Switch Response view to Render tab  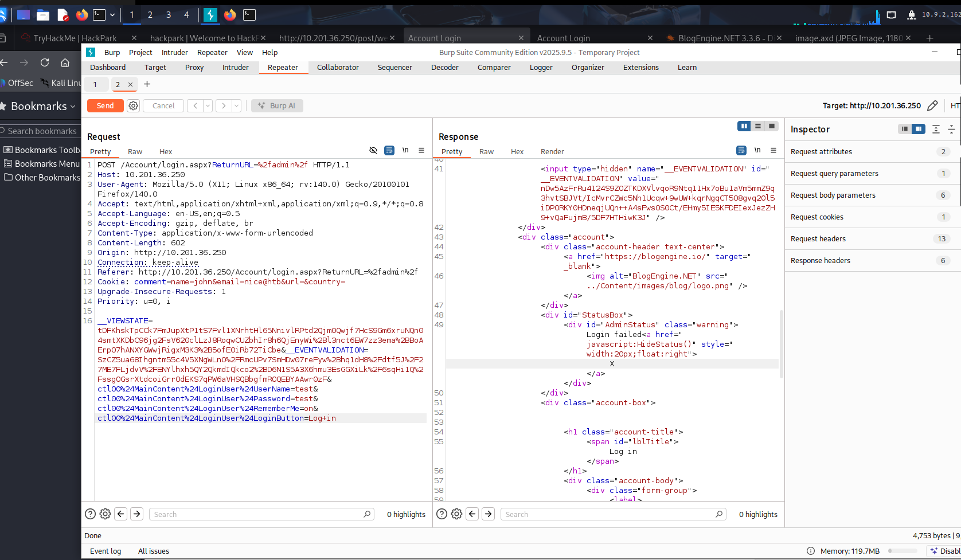click(552, 152)
